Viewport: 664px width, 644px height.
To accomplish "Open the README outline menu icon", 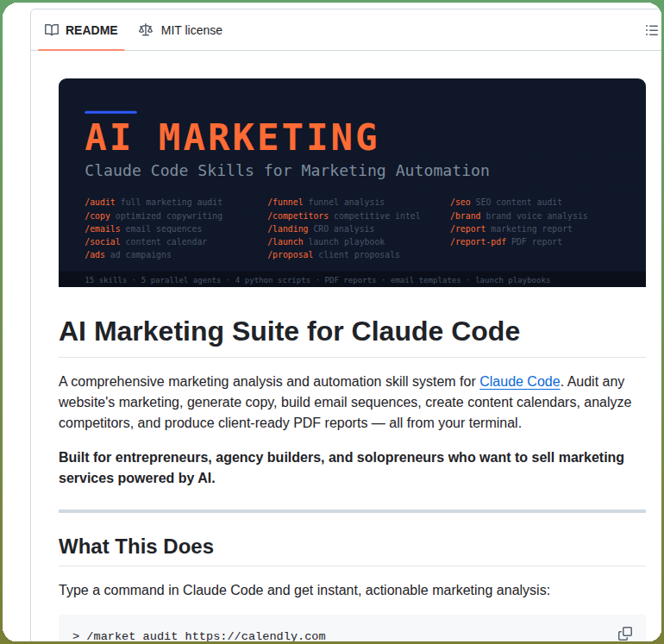I will (x=651, y=30).
